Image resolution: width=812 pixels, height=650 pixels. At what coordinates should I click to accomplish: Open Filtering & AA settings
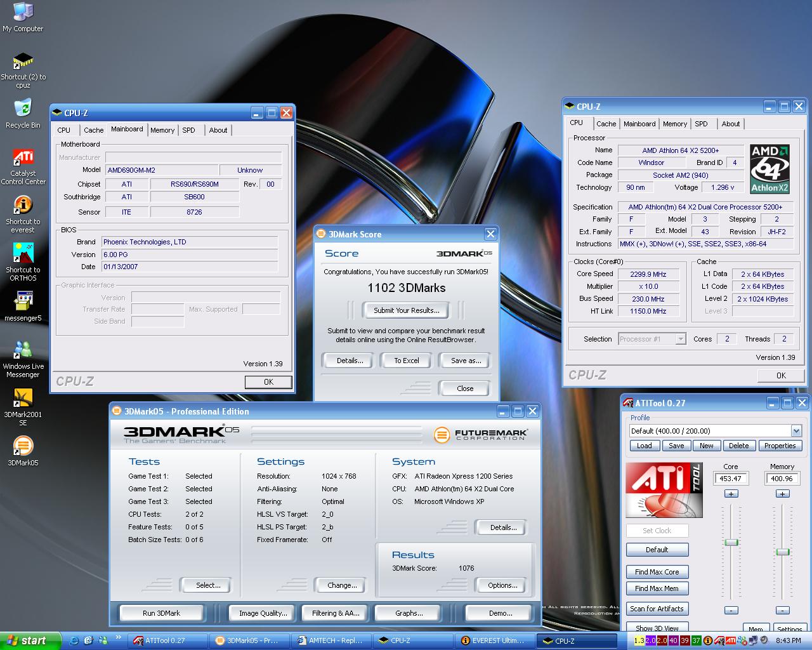336,613
